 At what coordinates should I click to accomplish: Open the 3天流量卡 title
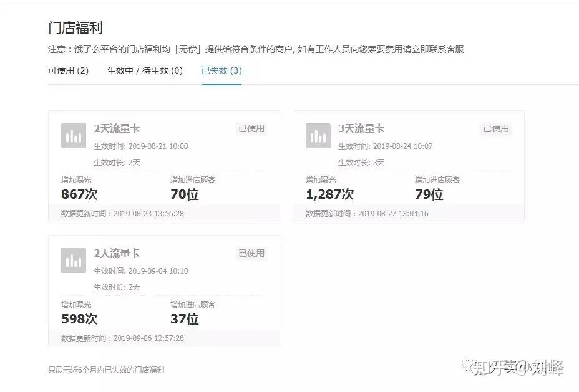pos(361,128)
